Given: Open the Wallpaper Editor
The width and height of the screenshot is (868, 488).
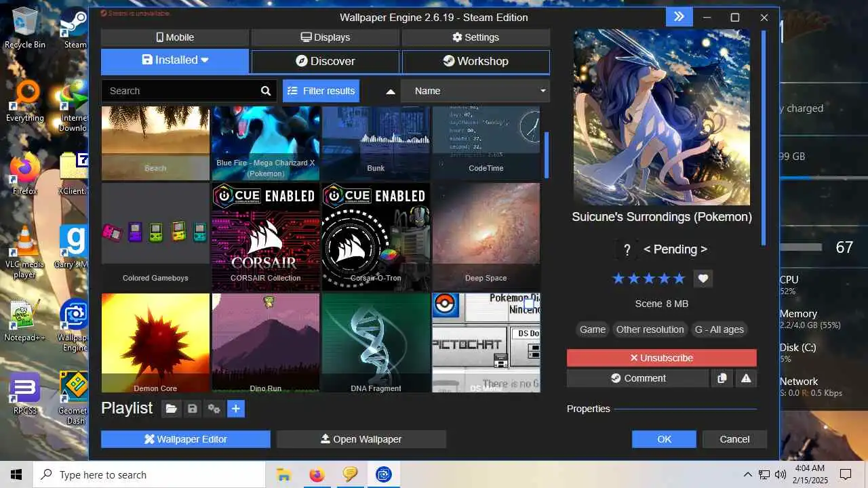Looking at the screenshot, I should tap(186, 439).
